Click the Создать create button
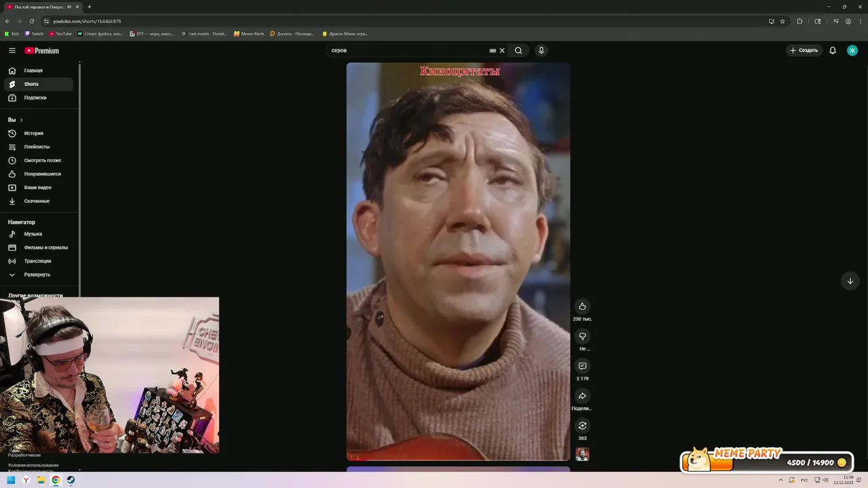Screen dimensions: 868x488 coord(804,50)
